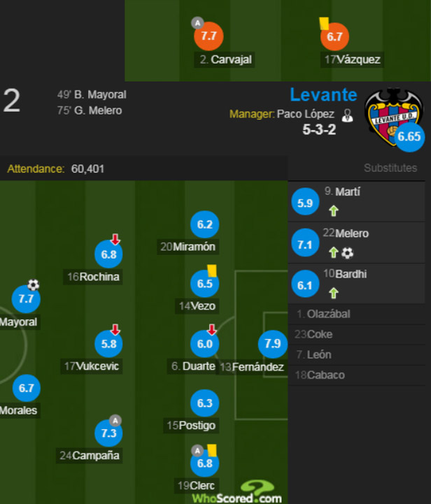431x504 pixels.
Task: Select unused substitute Olazábal
Action: click(x=357, y=314)
